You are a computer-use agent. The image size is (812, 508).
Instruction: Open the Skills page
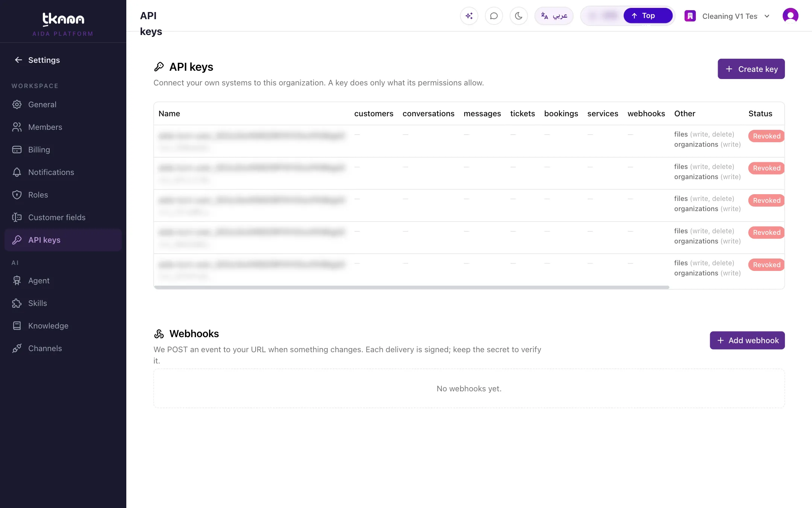tap(63, 303)
